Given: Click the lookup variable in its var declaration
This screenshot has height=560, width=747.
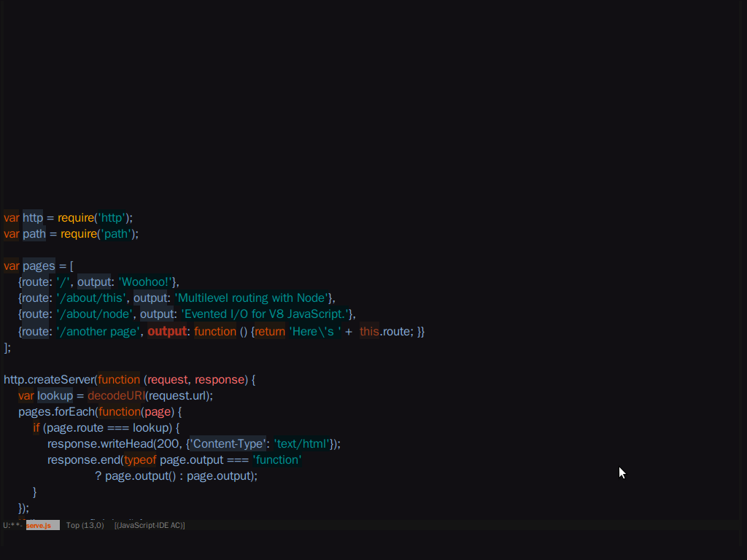Looking at the screenshot, I should [55, 396].
